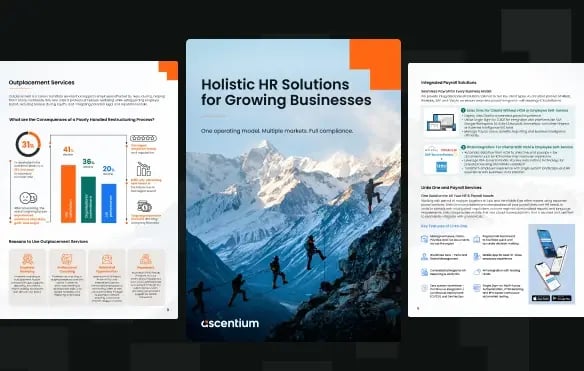Click the five-star rating icon
This screenshot has height=371, width=584.
tap(143, 138)
